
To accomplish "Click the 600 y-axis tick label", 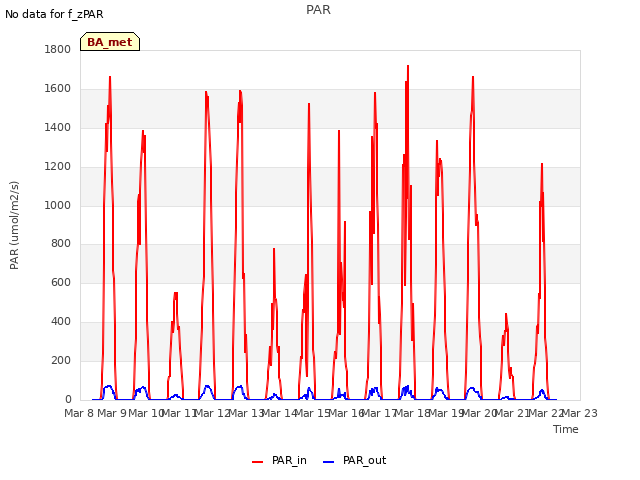I will click(x=61, y=282).
